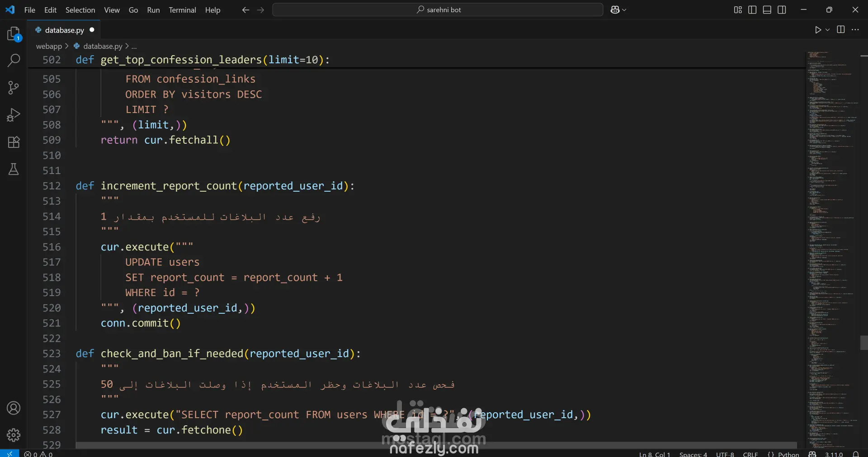Change end of line sequence CRLF
The height and width of the screenshot is (457, 868).
click(750, 454)
